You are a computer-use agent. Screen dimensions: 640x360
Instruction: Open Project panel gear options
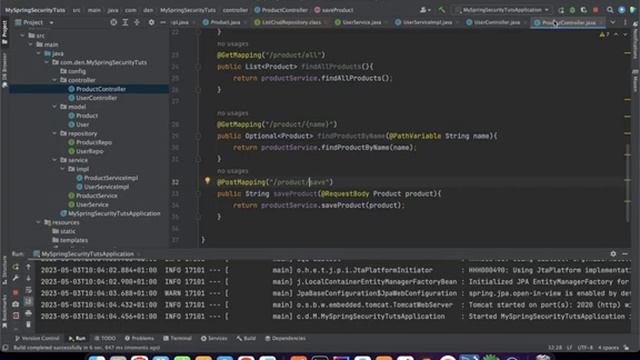(x=151, y=22)
